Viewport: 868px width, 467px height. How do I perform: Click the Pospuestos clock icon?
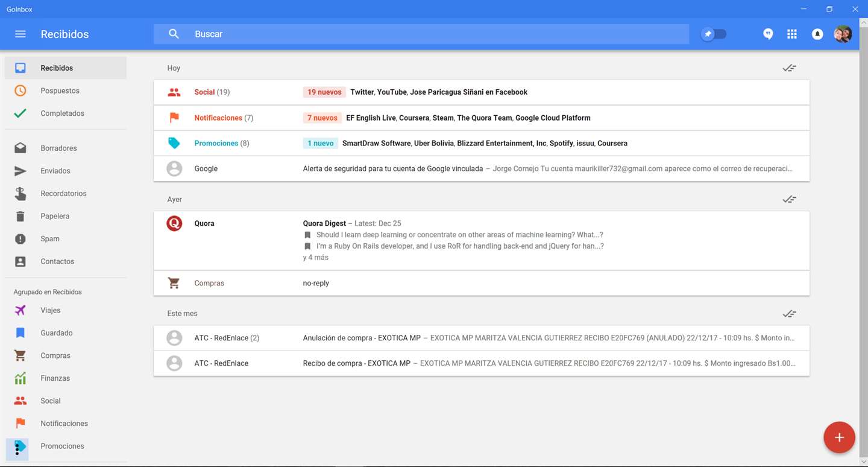point(20,91)
